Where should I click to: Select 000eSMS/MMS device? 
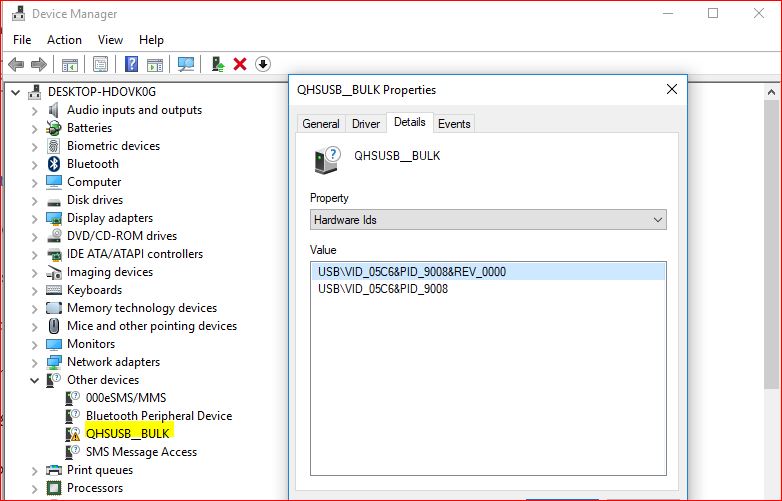pos(126,397)
